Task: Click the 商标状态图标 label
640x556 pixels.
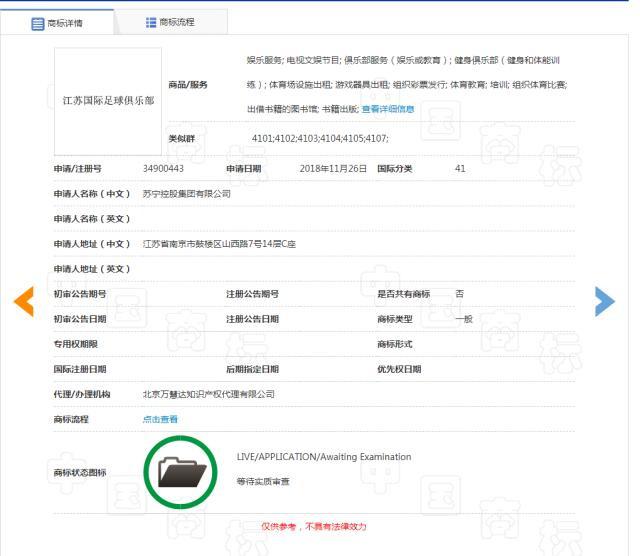Action: pos(80,473)
